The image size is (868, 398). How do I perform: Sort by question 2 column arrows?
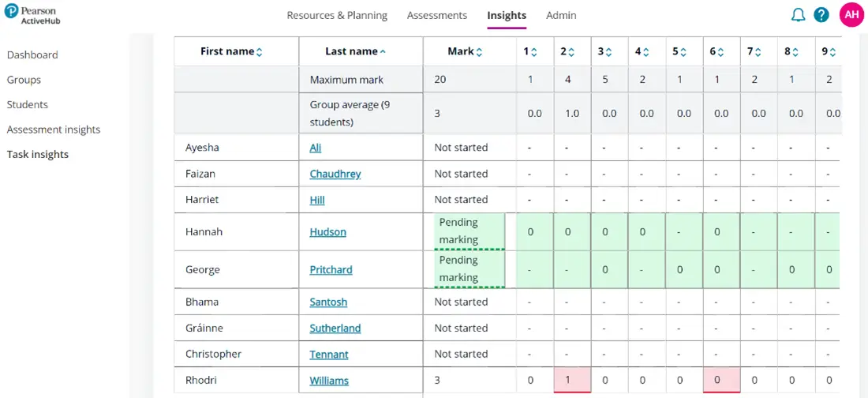click(x=571, y=52)
